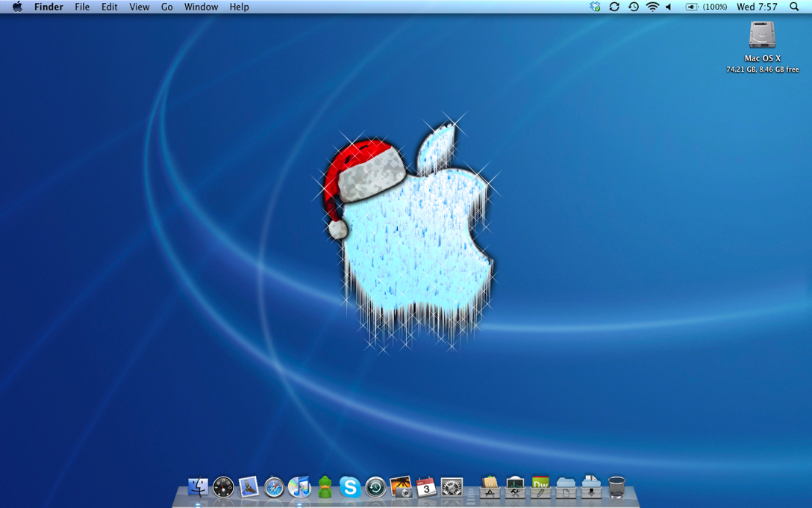
Task: Open the photo and camera app in the Dock
Action: click(x=401, y=487)
